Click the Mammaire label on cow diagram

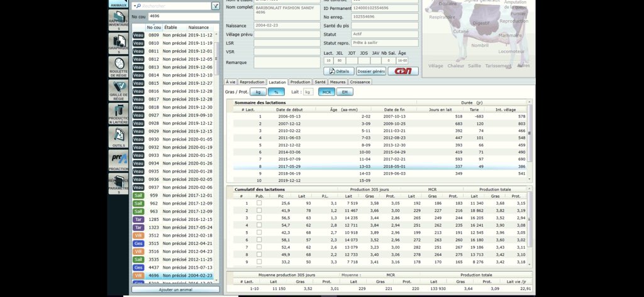509,36
